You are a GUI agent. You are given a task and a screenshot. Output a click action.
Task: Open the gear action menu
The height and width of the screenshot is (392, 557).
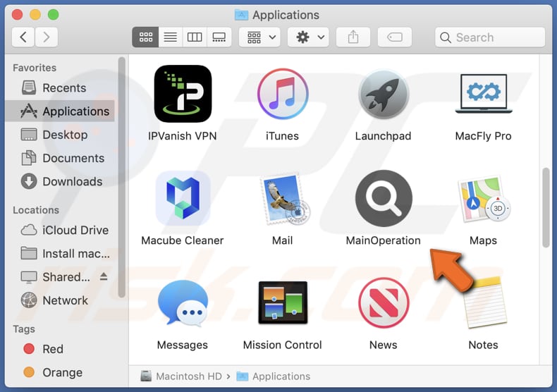(308, 37)
